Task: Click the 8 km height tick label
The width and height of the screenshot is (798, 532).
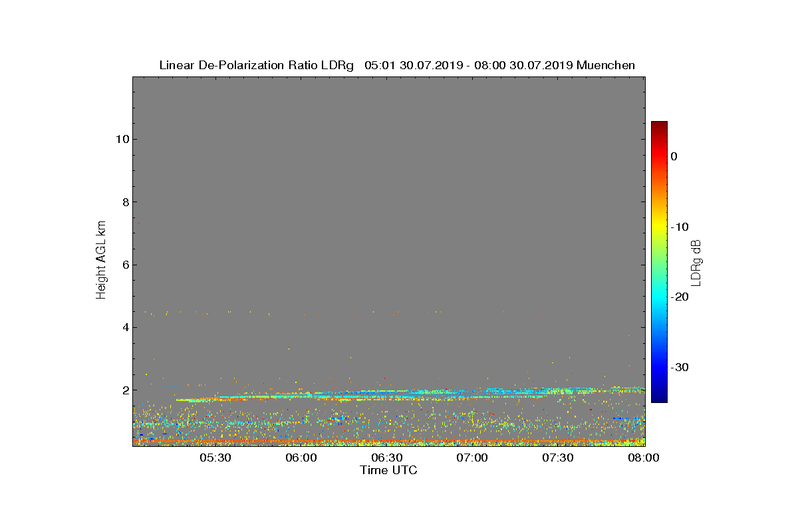Action: tap(124, 202)
